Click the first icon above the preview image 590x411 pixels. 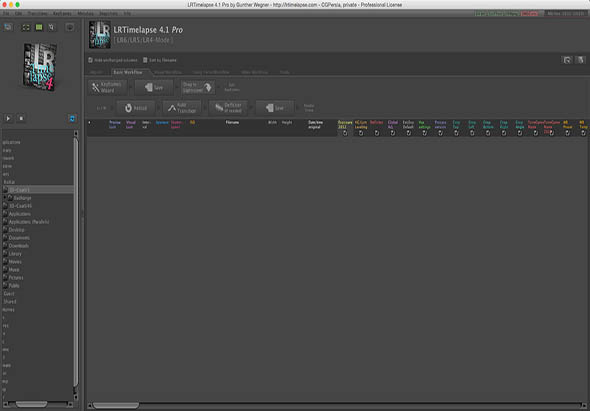[8, 27]
